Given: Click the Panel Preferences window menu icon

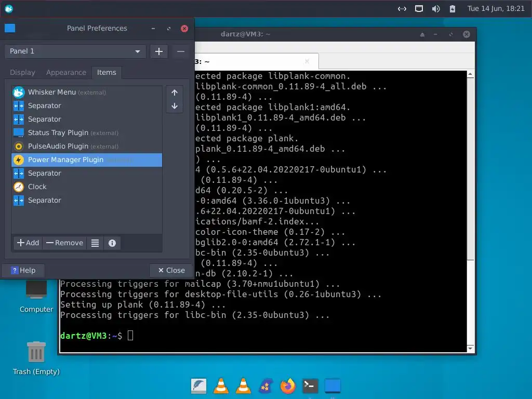Looking at the screenshot, I should 10,28.
